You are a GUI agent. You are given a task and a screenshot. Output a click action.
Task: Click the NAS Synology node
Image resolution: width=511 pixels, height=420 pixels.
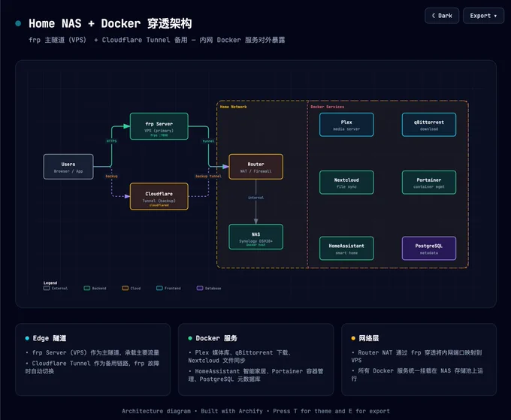click(255, 237)
